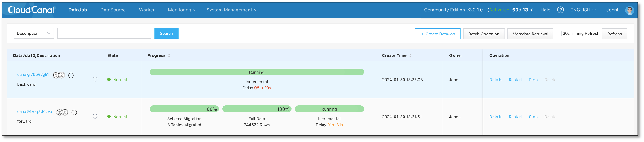
Task: Click info icon for backward datajob
Action: click(95, 79)
